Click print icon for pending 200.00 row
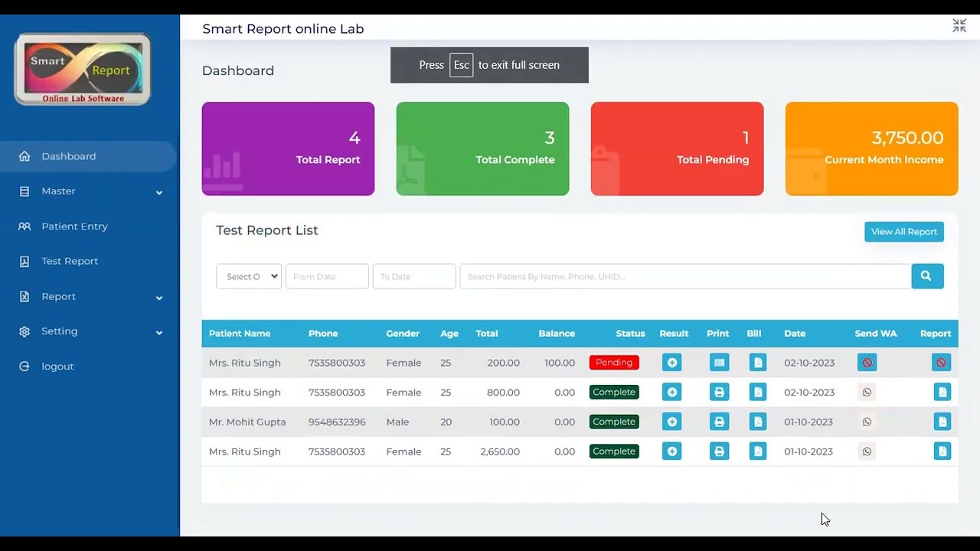 pos(719,363)
